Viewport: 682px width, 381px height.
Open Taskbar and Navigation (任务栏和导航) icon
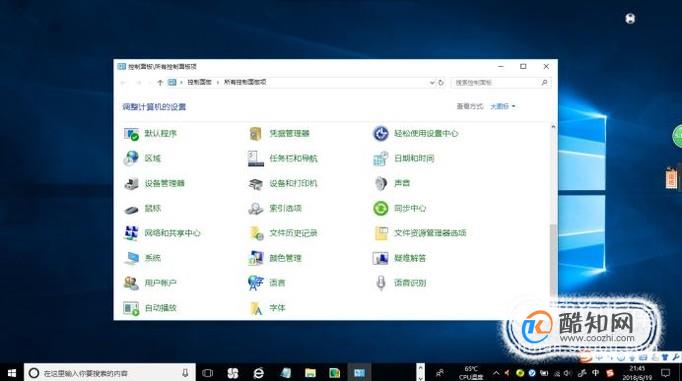pos(256,158)
